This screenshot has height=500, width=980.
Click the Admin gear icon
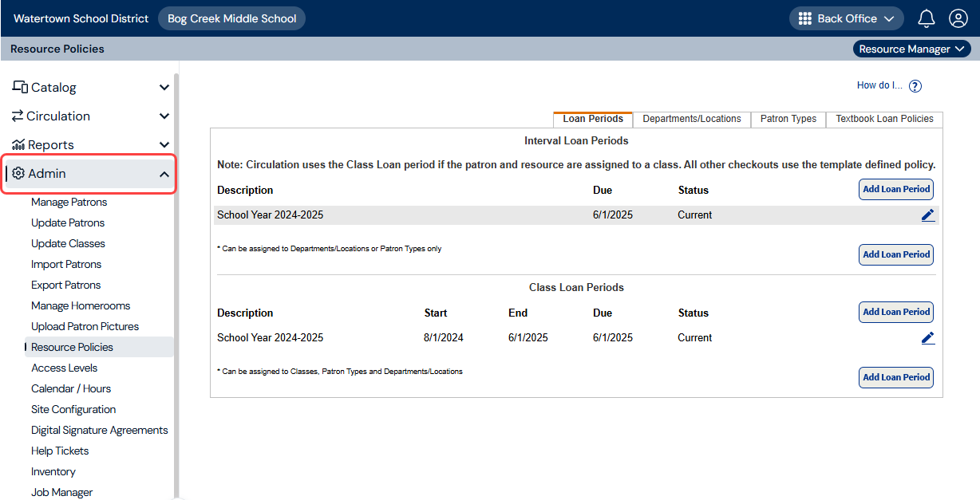[x=18, y=173]
